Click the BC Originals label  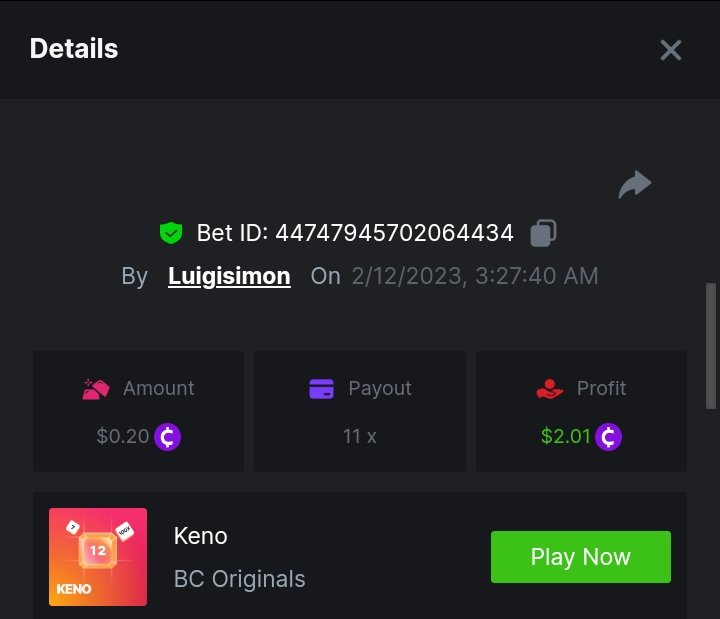(240, 579)
